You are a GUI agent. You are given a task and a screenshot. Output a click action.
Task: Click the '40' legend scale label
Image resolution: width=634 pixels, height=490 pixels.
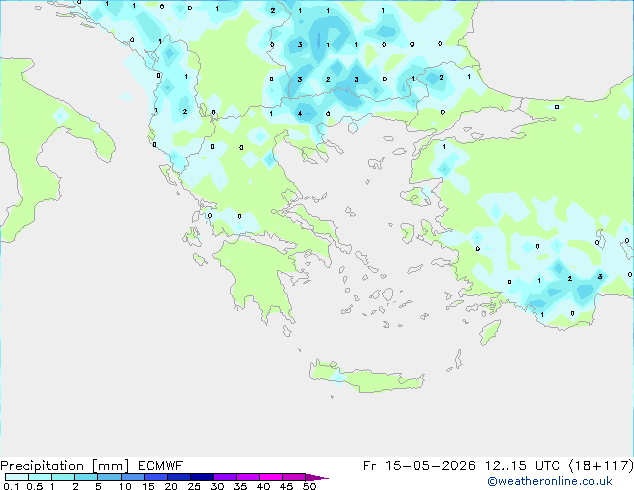point(263,486)
